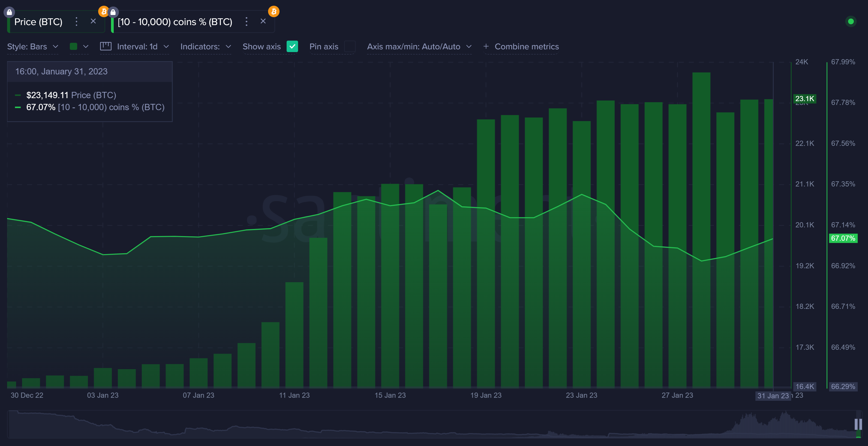Enable the Pin axis checkbox
The height and width of the screenshot is (446, 868).
(x=349, y=47)
